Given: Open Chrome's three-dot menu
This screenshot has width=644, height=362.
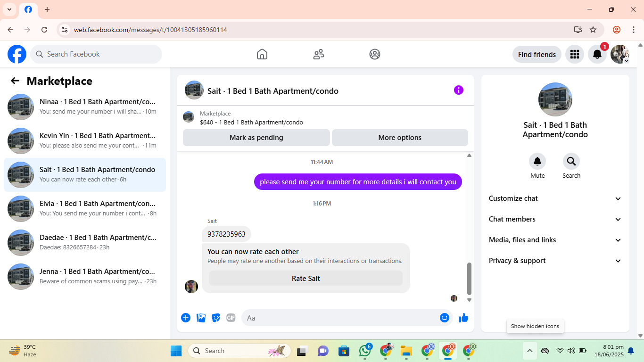Looking at the screenshot, I should 633,30.
